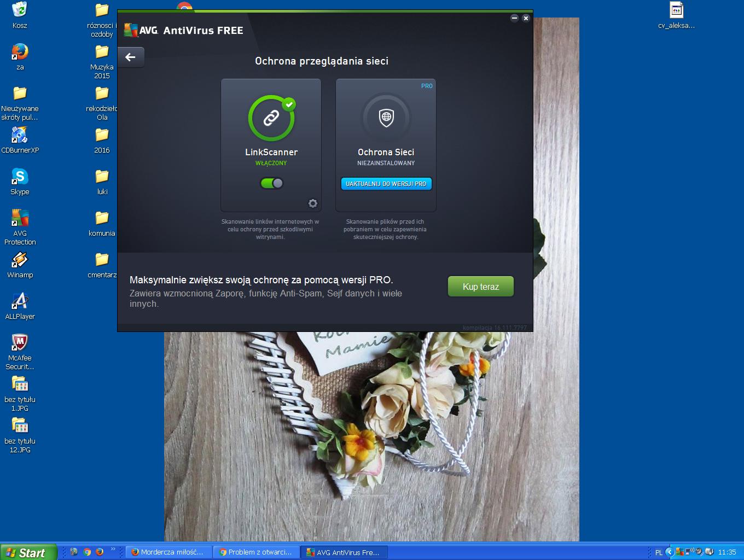This screenshot has width=744, height=560.
Task: Select the ALLPlayer desktop icon
Action: pyautogui.click(x=20, y=302)
